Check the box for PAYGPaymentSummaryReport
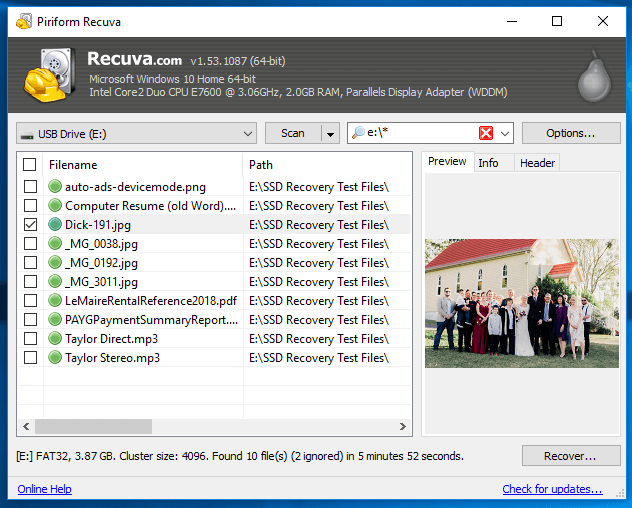Screen dimensions: 632x508 pyautogui.click(x=30, y=319)
